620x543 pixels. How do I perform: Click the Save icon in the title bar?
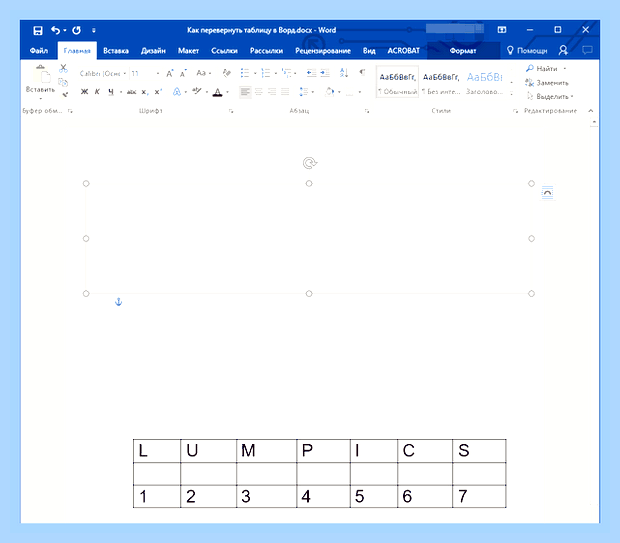coord(38,30)
